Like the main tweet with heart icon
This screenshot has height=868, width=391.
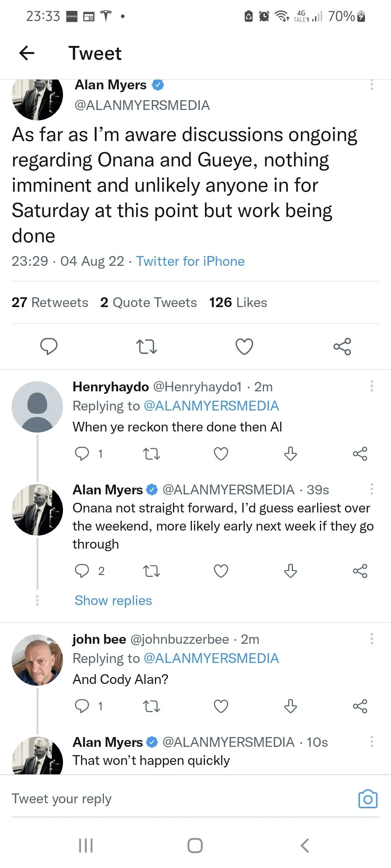pos(244,346)
